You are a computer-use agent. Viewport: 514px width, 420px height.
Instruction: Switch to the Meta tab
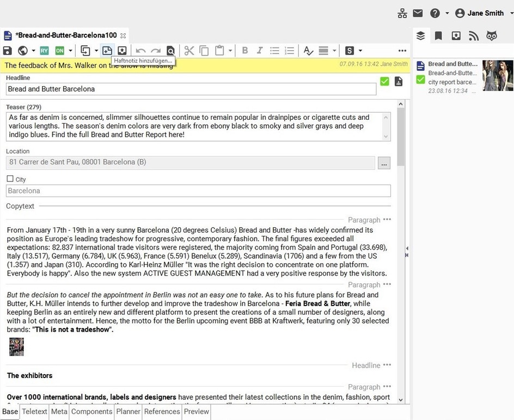(59, 411)
